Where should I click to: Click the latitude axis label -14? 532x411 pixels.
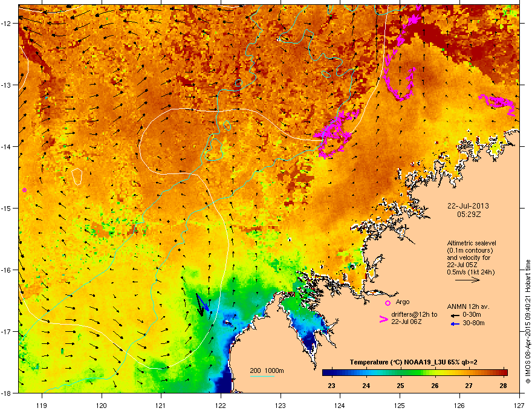click(7, 146)
